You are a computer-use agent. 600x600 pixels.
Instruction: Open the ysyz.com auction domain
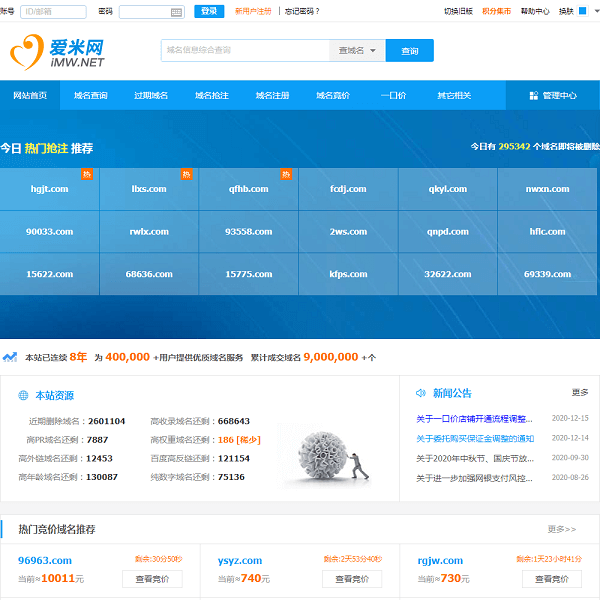coord(240,561)
